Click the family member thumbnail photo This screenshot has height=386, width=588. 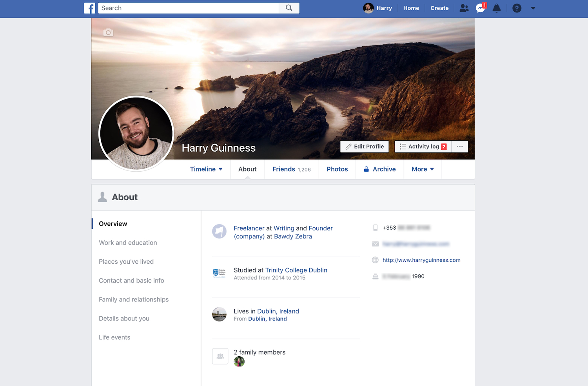(x=239, y=362)
